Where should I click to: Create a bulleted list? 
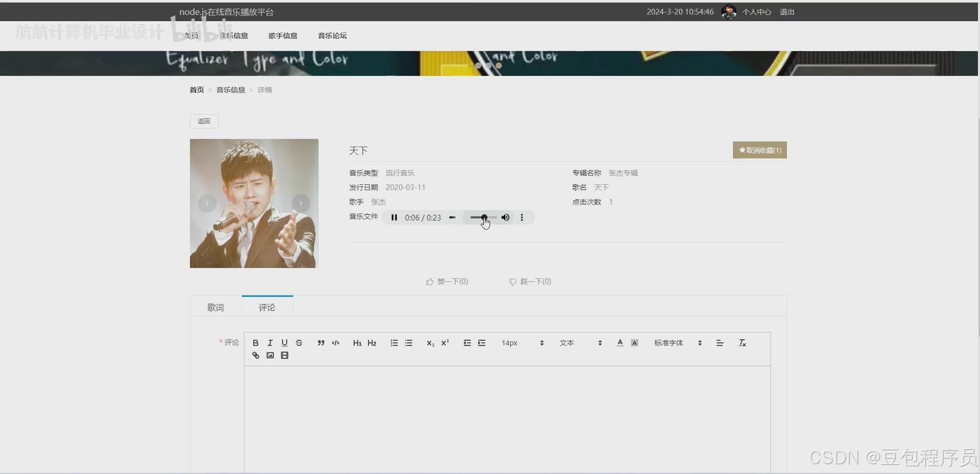[x=409, y=343]
